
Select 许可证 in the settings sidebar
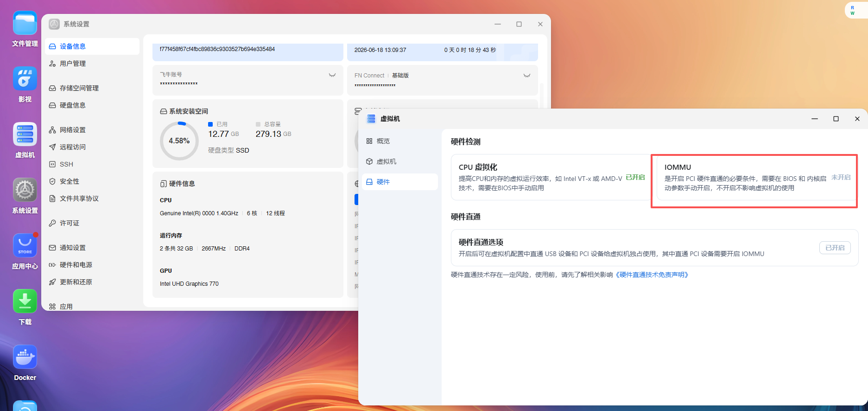(92, 223)
